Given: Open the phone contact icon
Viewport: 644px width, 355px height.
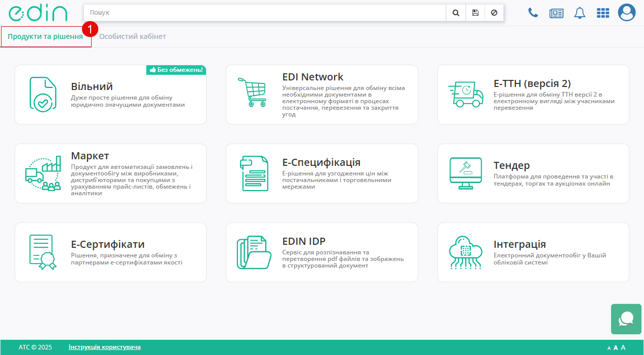Looking at the screenshot, I should (533, 13).
